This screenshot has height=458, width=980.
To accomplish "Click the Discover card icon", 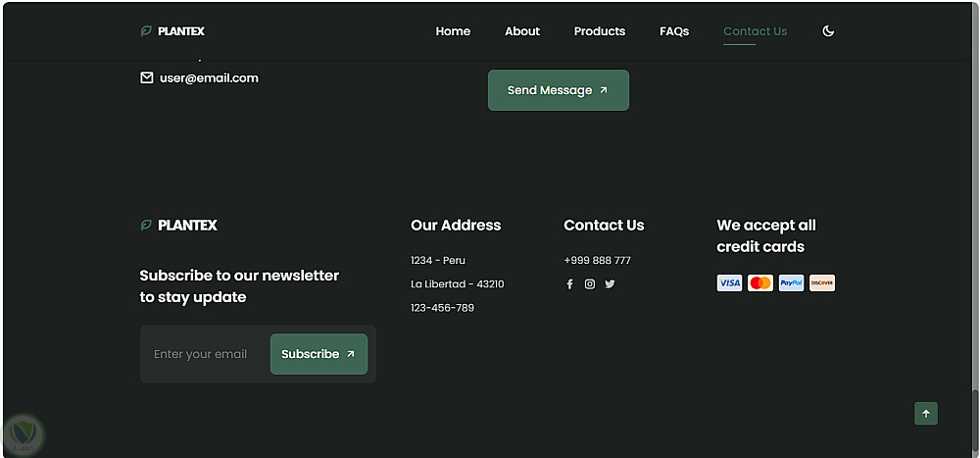I will [822, 283].
